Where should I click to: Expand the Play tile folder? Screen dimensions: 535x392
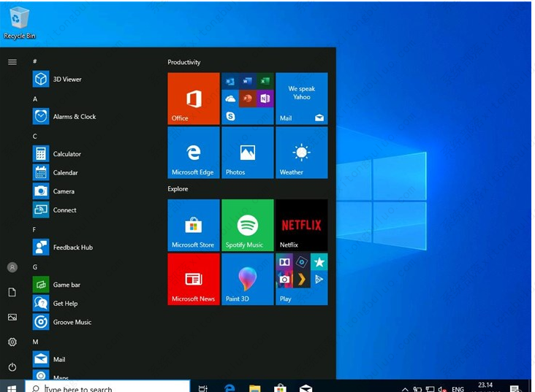[301, 279]
